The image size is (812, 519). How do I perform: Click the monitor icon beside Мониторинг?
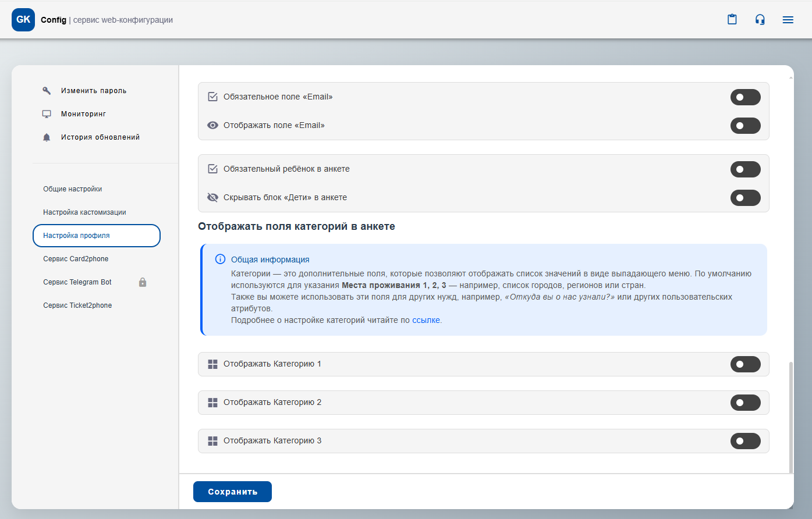coord(47,114)
